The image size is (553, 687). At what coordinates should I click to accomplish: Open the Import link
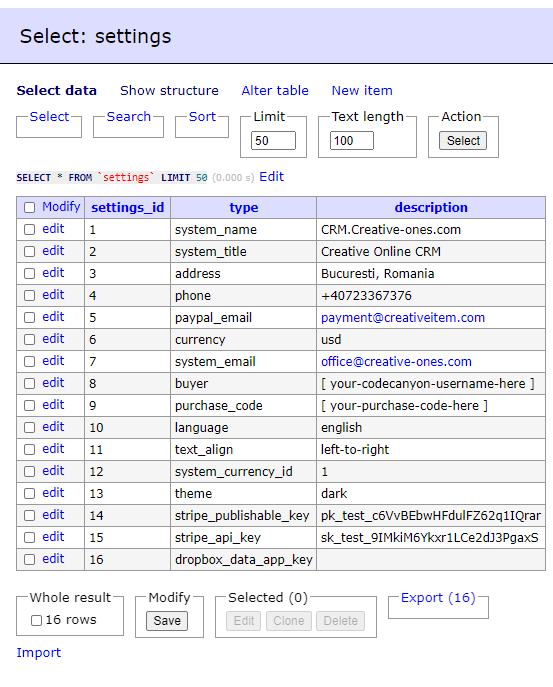pyautogui.click(x=39, y=652)
